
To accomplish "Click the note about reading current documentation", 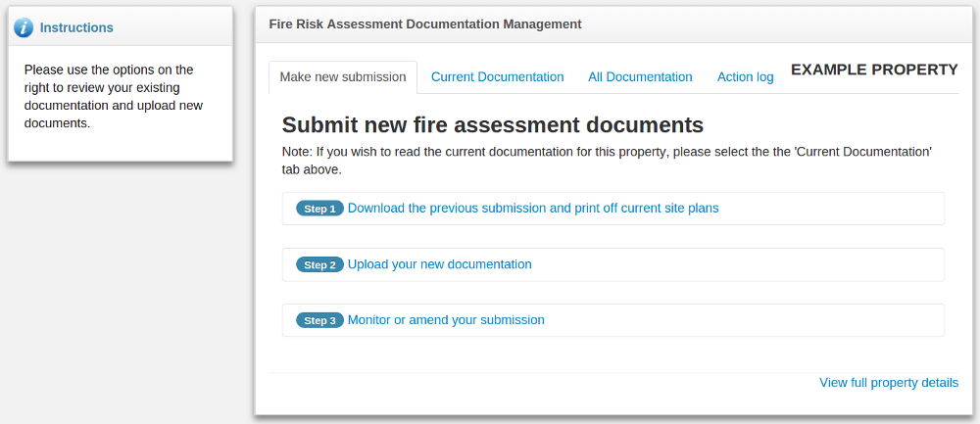I will [x=606, y=161].
